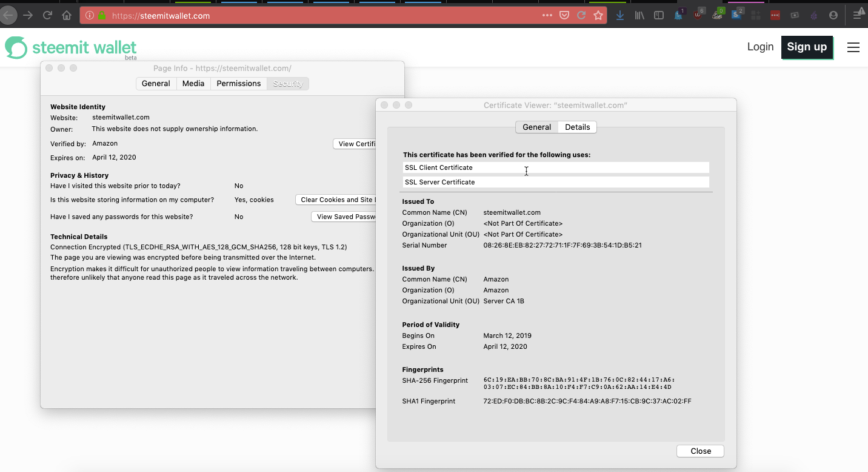
Task: Toggle the sidebar icon
Action: point(659,16)
